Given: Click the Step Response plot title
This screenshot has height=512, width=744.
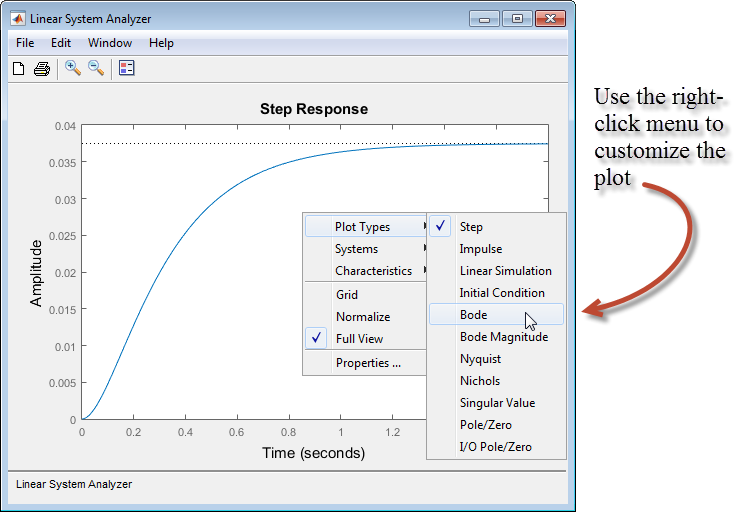Looking at the screenshot, I should (313, 109).
